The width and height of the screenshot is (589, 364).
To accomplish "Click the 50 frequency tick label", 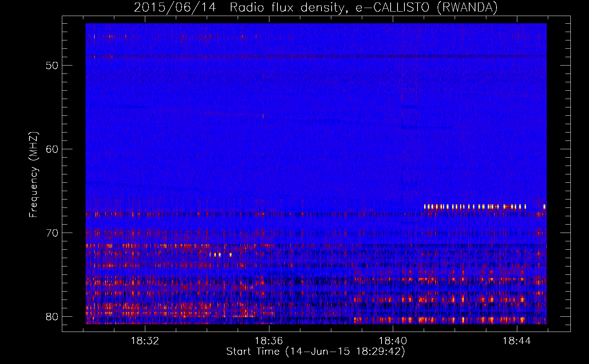I will (52, 66).
